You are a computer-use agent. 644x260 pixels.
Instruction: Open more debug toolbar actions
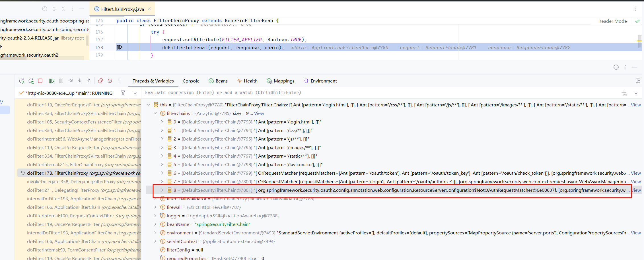tap(119, 81)
